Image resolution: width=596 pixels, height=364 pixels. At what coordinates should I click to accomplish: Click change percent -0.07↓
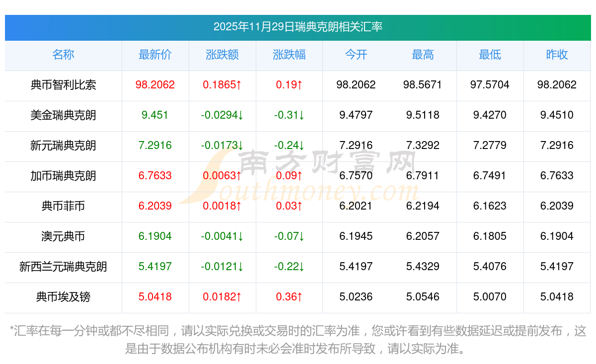pyautogui.click(x=289, y=236)
